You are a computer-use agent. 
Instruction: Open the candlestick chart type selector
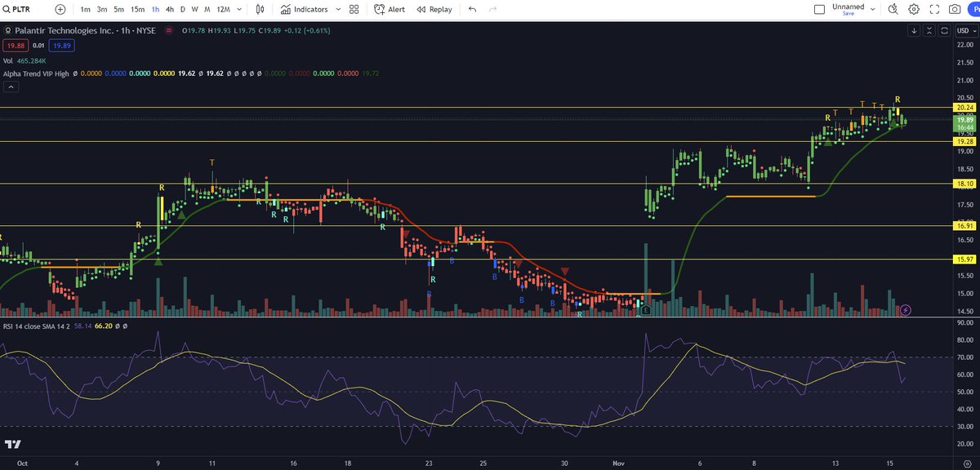pos(260,10)
